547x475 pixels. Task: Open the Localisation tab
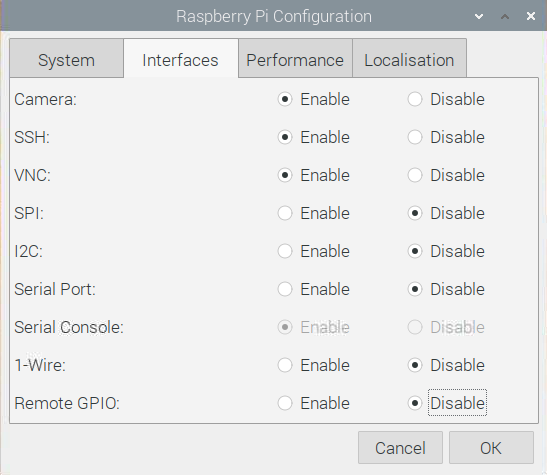click(409, 58)
